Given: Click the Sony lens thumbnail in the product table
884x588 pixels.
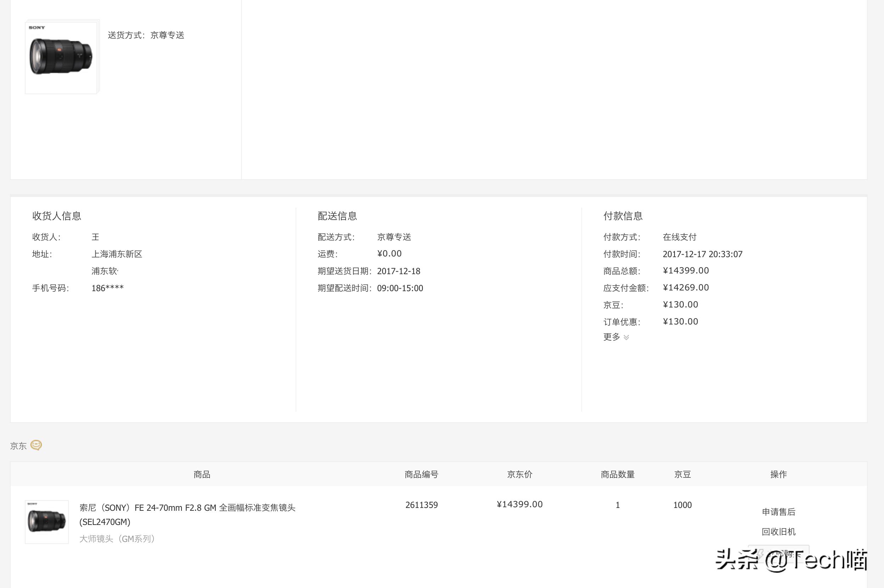Looking at the screenshot, I should (x=46, y=522).
